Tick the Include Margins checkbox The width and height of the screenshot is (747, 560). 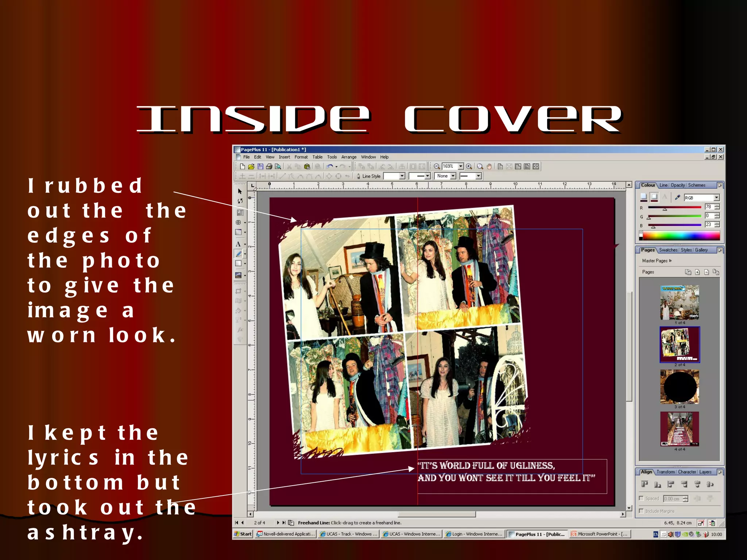coord(641,511)
